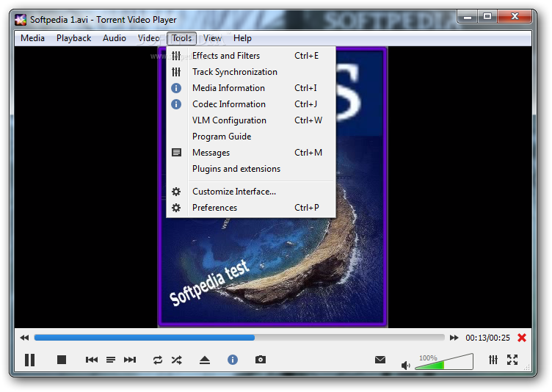Toggle loop repeat mode

[x=158, y=360]
